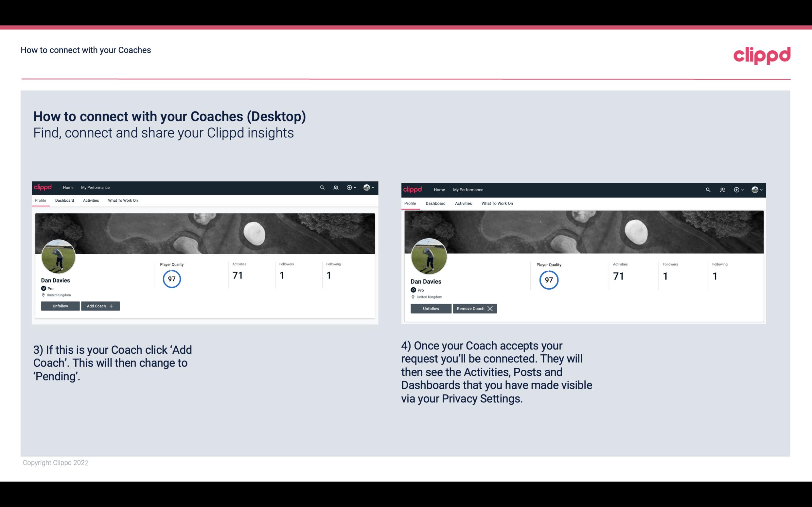Viewport: 812px width, 507px height.
Task: Expand 'Activities' tab in right screenshot
Action: (x=463, y=203)
